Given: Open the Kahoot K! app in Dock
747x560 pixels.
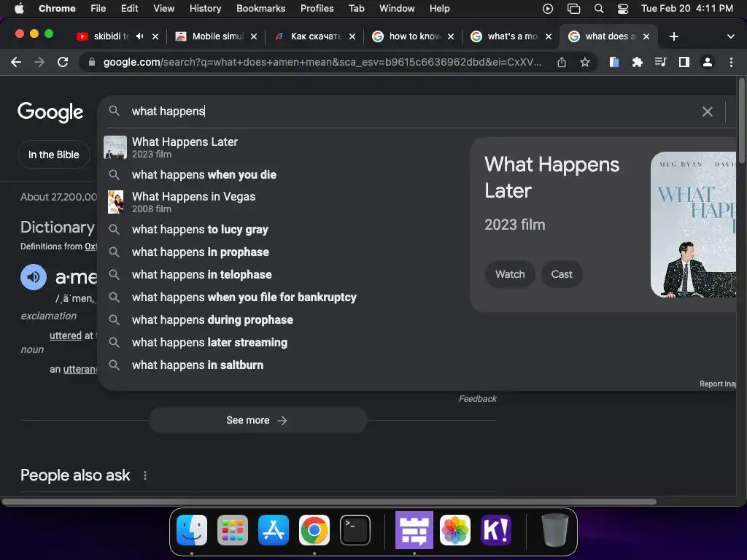Looking at the screenshot, I should click(496, 530).
